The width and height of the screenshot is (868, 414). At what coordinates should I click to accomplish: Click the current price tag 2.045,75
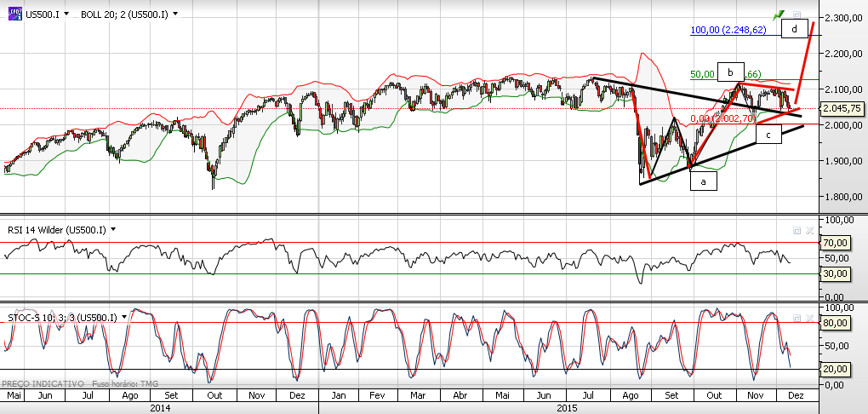842,109
